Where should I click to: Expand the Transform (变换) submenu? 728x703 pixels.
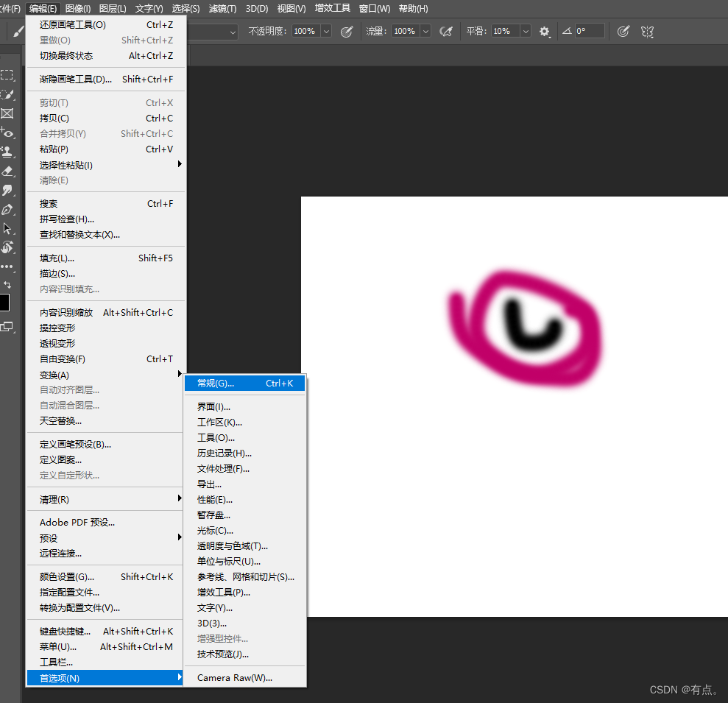click(x=106, y=375)
